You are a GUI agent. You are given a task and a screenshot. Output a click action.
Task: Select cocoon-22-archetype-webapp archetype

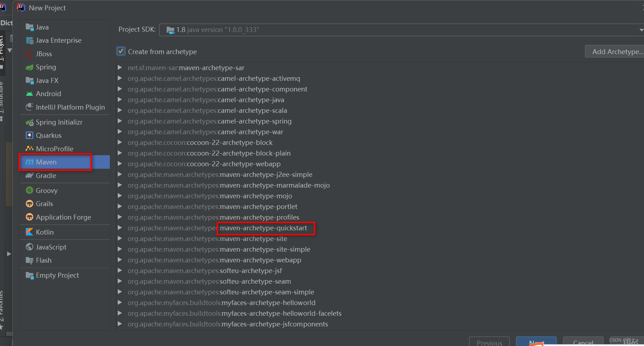coord(234,164)
